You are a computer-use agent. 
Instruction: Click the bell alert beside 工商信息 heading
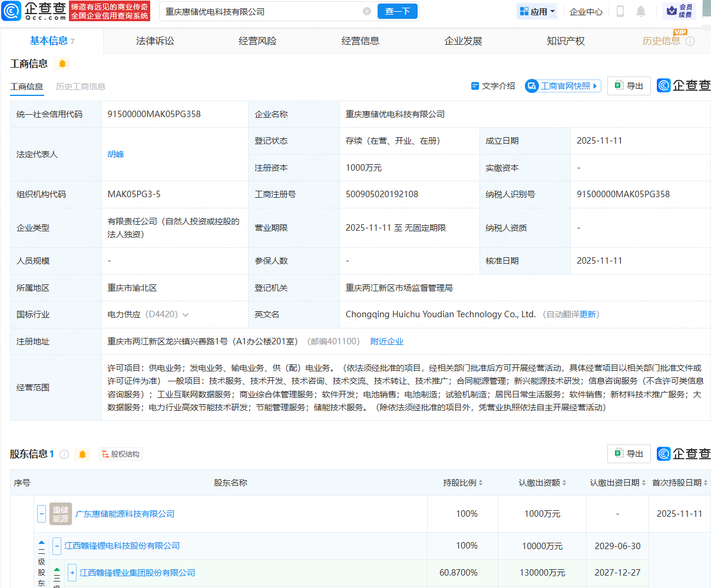(62, 64)
